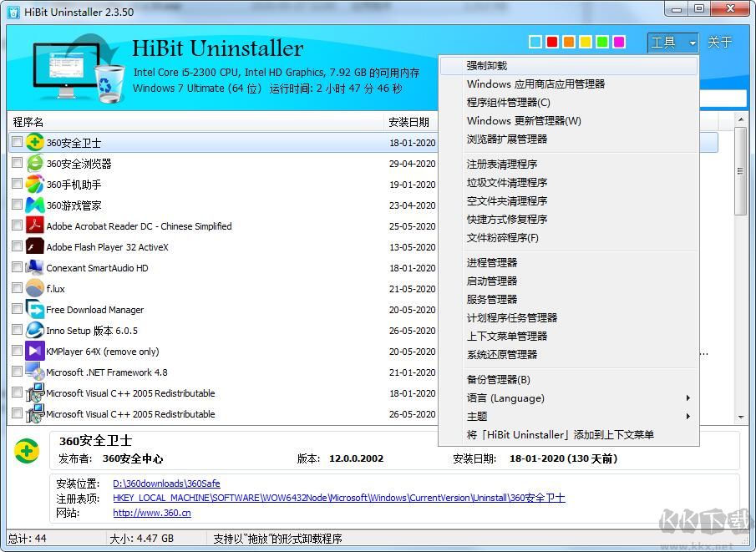756x552 pixels.
Task: Open 上下文菜单管理器
Action: point(570,336)
